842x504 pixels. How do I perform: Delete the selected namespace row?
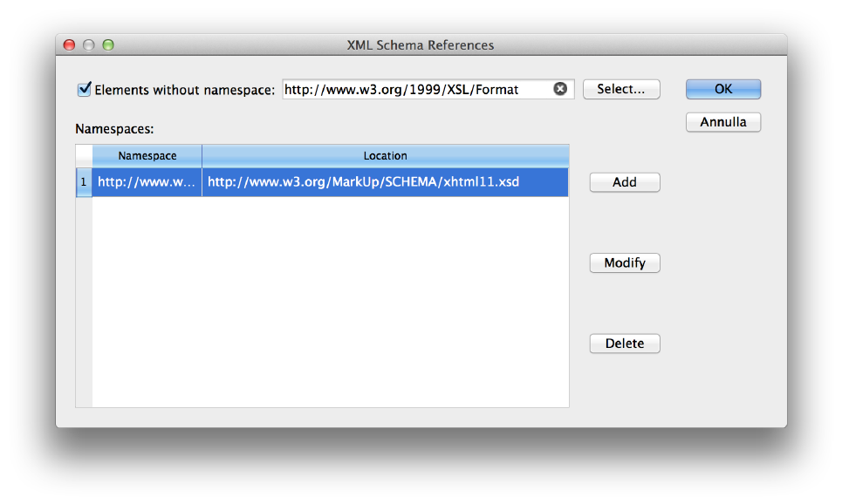pyautogui.click(x=625, y=343)
